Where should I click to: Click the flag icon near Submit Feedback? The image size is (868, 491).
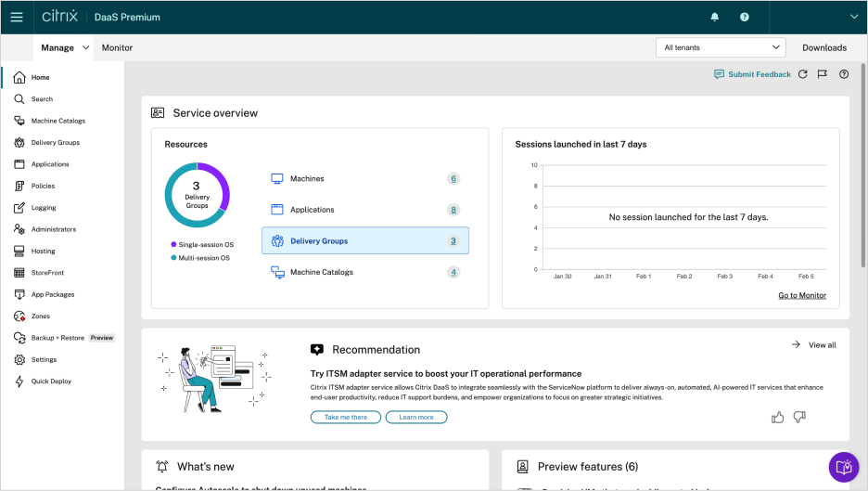coord(823,74)
